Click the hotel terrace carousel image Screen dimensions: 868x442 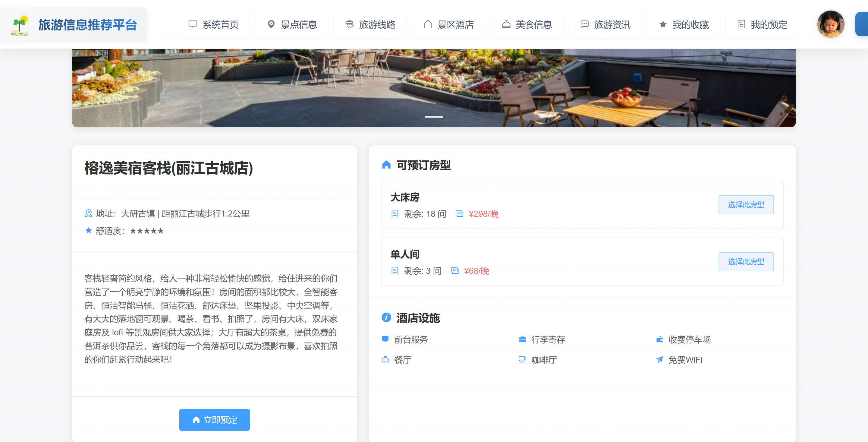pyautogui.click(x=434, y=88)
